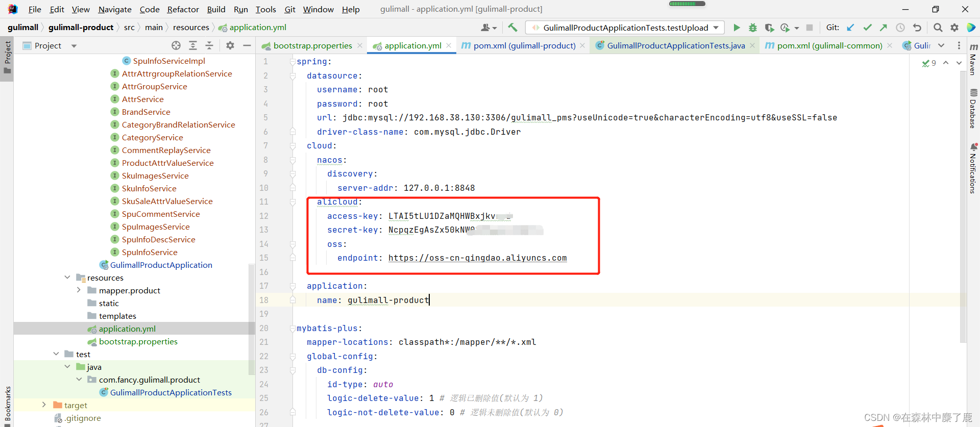This screenshot has width=980, height=427.
Task: Switch to the GulimallProductApplicationTests.java tab
Action: (x=675, y=45)
